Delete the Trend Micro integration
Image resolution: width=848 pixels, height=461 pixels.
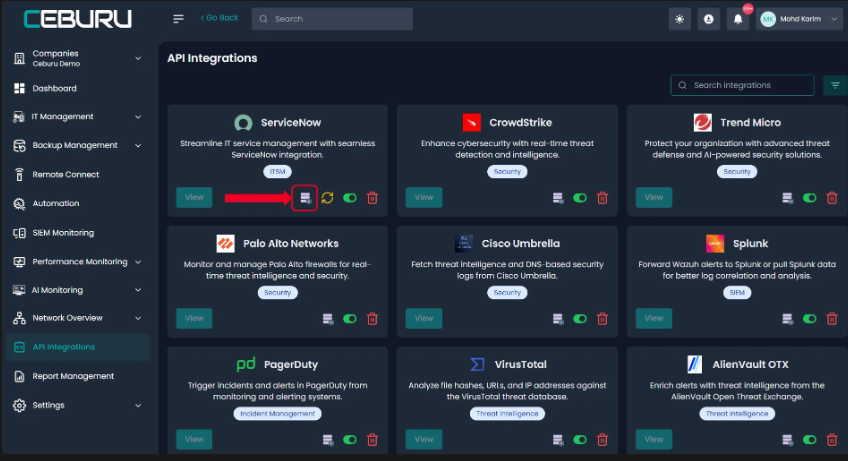[x=832, y=197]
